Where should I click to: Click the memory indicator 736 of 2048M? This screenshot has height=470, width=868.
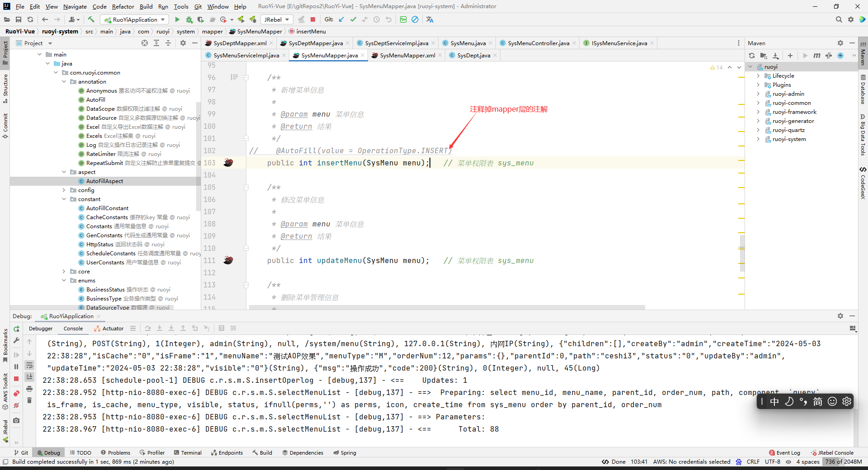tap(843, 461)
